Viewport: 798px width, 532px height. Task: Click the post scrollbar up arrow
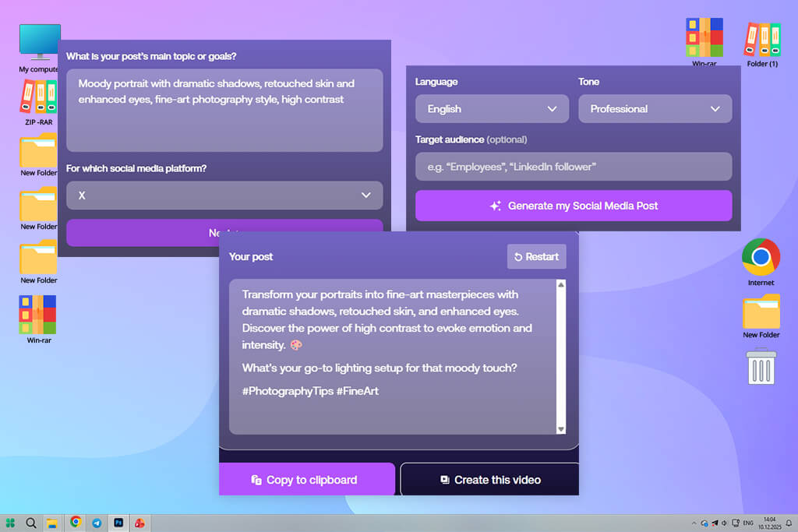click(x=561, y=285)
